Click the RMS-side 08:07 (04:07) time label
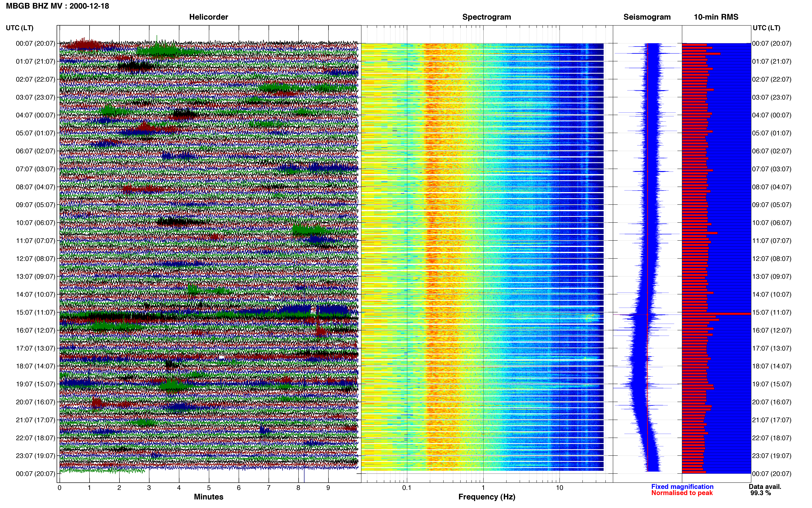Screen dimensions: 812x508 coord(772,187)
